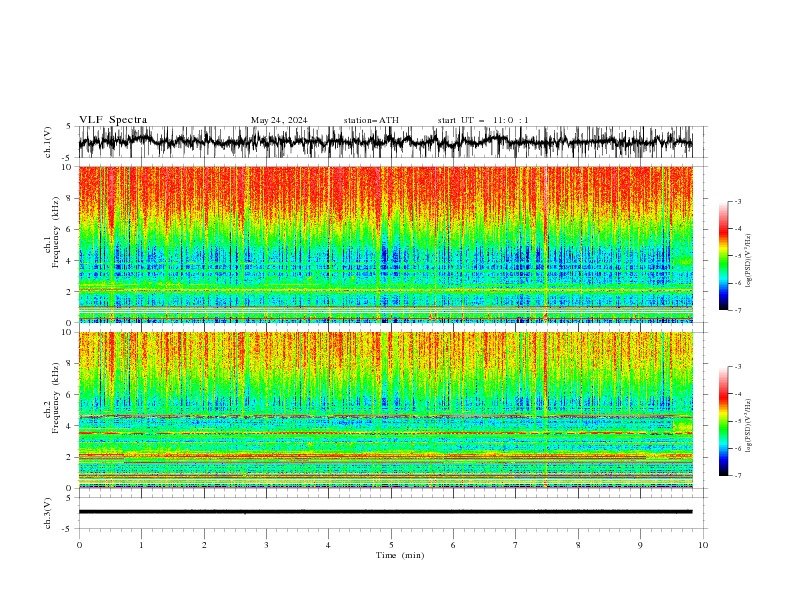Click the ch.3 voltage trace plot
792x612 pixels.
tap(385, 513)
